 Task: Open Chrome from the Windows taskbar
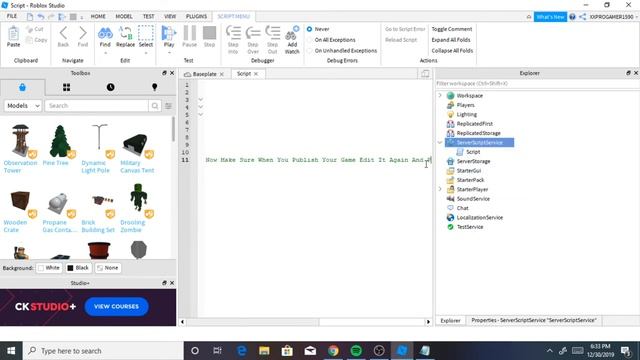333,351
